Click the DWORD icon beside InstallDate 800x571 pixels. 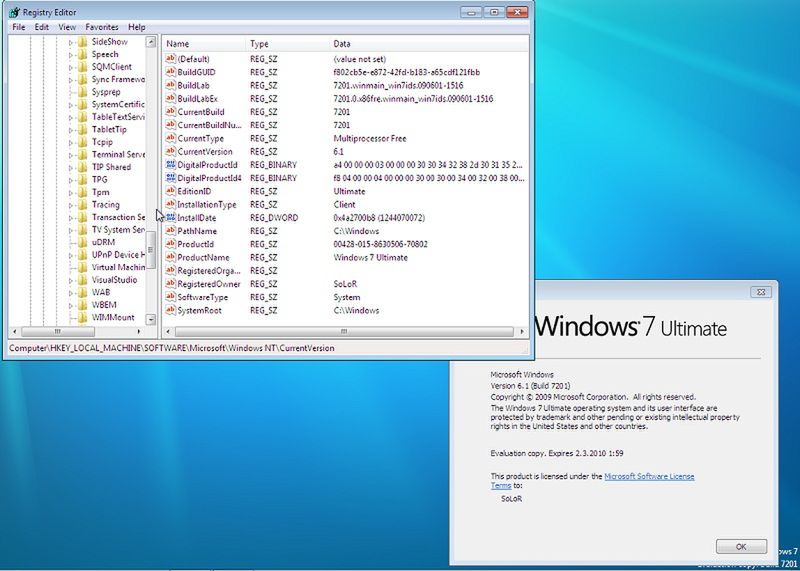(x=170, y=218)
